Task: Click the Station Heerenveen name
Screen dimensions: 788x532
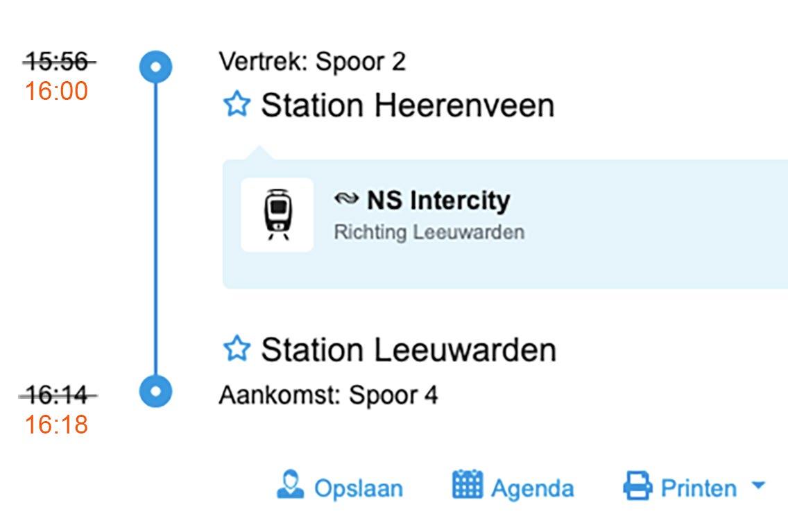Action: [x=407, y=105]
